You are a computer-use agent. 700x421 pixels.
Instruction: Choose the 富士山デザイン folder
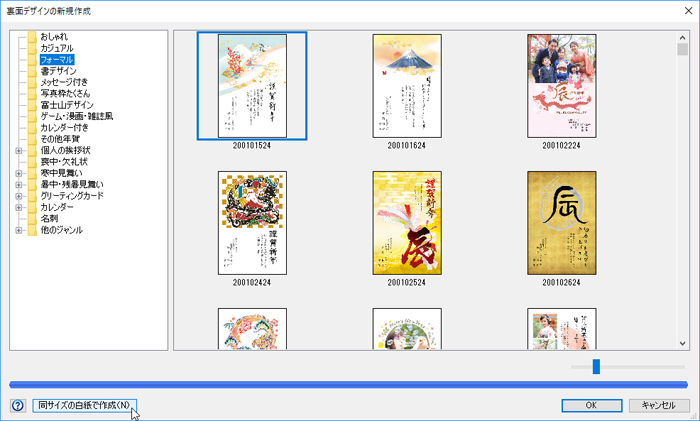point(67,105)
